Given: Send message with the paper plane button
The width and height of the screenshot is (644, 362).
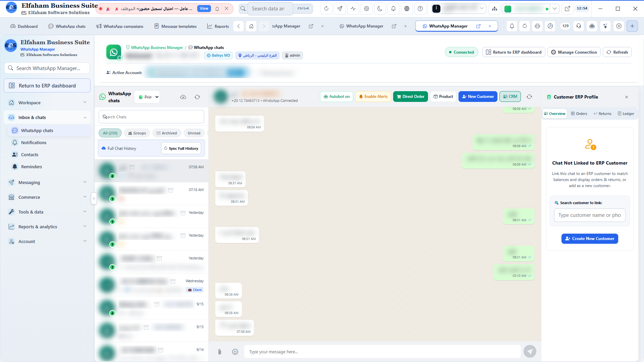Looking at the screenshot, I should [x=530, y=351].
